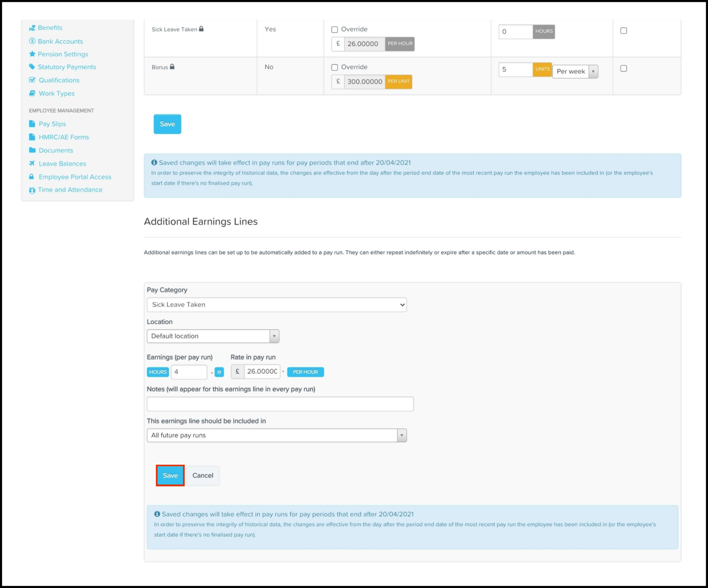The height and width of the screenshot is (588, 708).
Task: Open the Bonus Per week frequency selector
Action: [575, 71]
